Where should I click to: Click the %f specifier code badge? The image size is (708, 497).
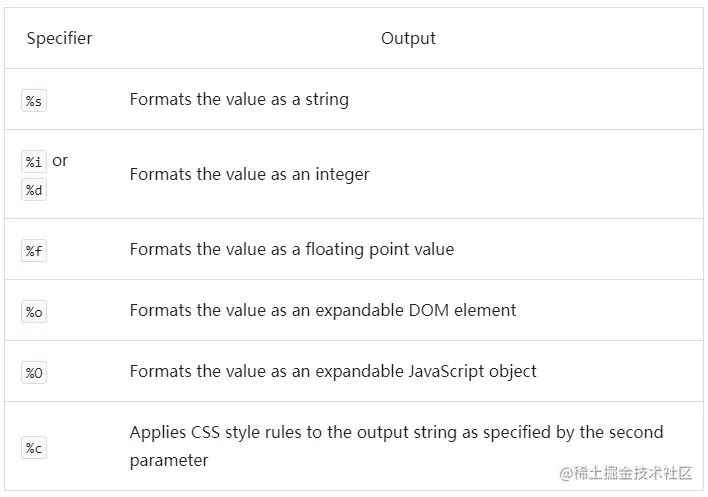pyautogui.click(x=34, y=251)
